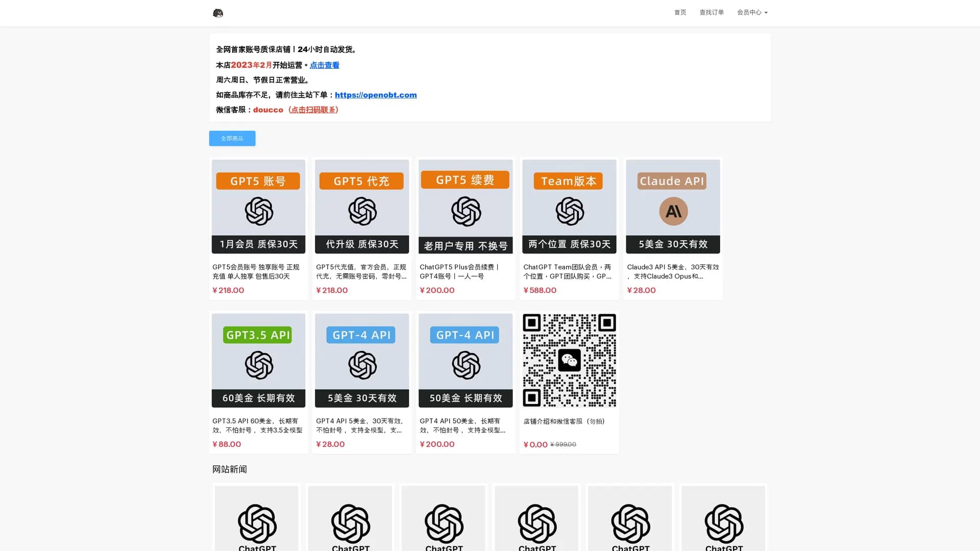Click the ¥200.00 price on GPT5 续费 card
This screenshot has width=980, height=551.
point(437,290)
